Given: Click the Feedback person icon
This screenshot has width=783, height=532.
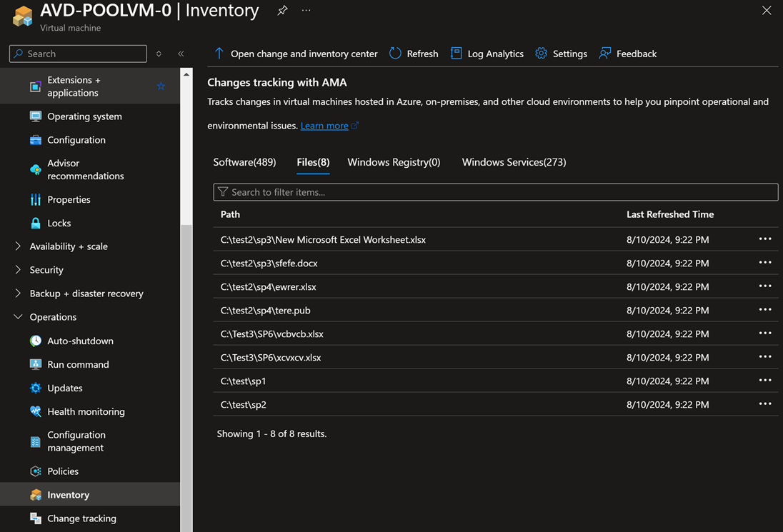Looking at the screenshot, I should [x=604, y=54].
